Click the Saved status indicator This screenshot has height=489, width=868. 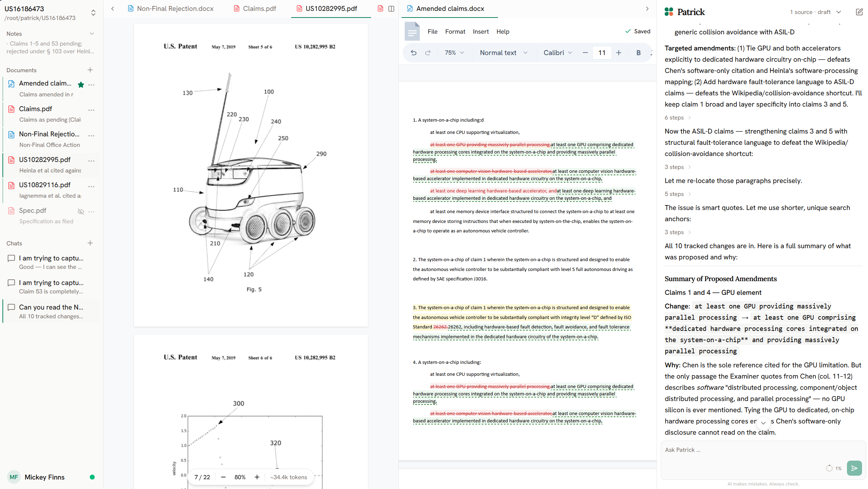(x=638, y=31)
